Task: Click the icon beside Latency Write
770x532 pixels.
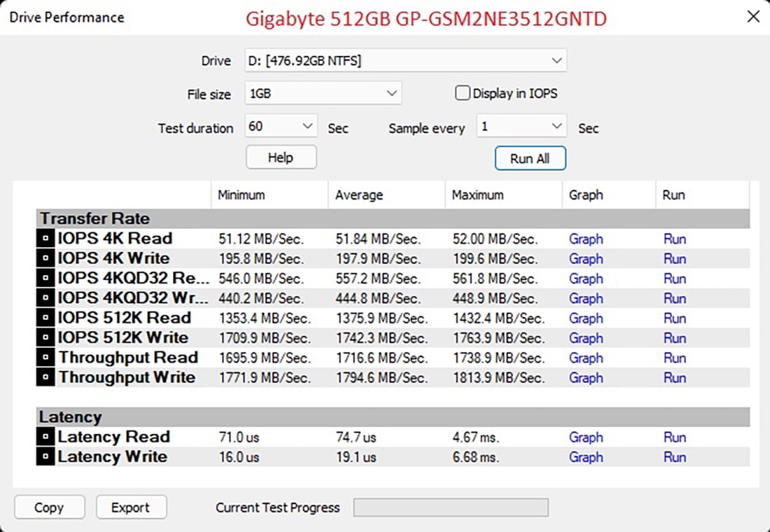Action: coord(45,457)
